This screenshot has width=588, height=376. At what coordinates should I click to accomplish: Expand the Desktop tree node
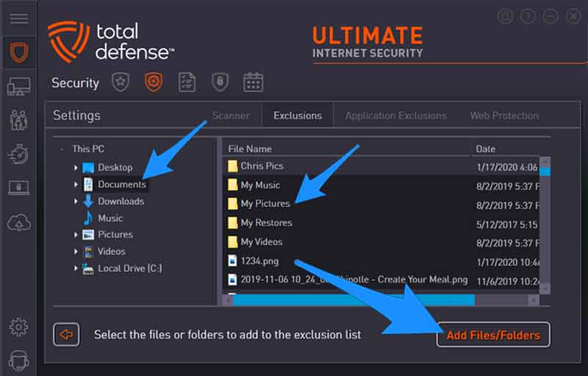pos(76,168)
